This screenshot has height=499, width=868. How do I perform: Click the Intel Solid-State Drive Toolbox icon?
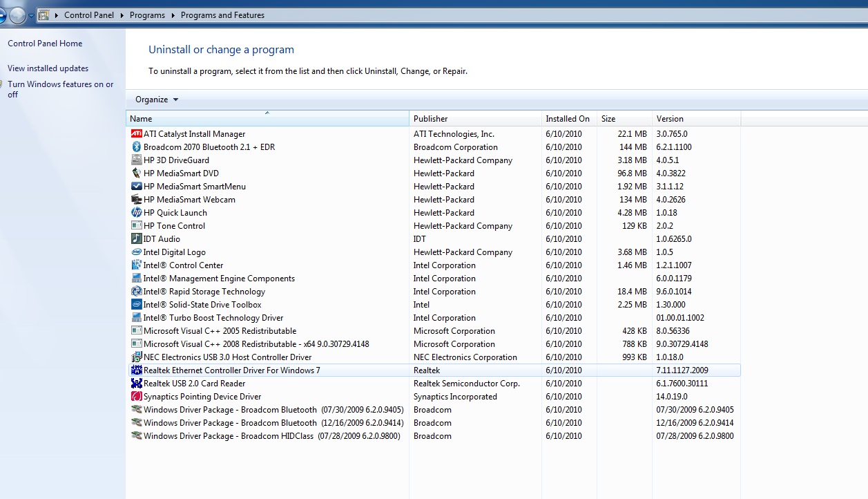(x=136, y=305)
